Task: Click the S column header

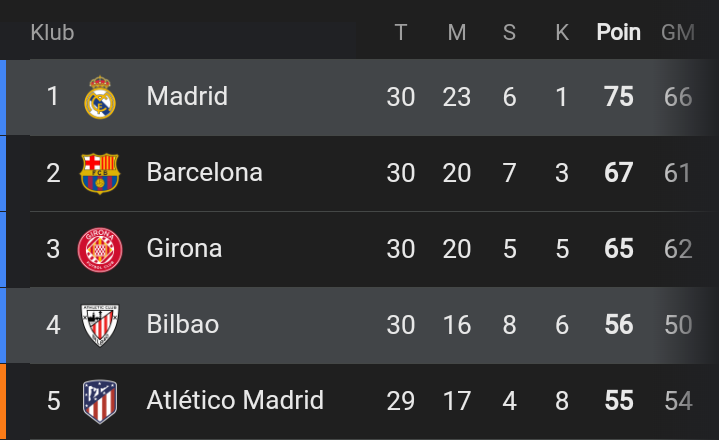Action: (509, 33)
